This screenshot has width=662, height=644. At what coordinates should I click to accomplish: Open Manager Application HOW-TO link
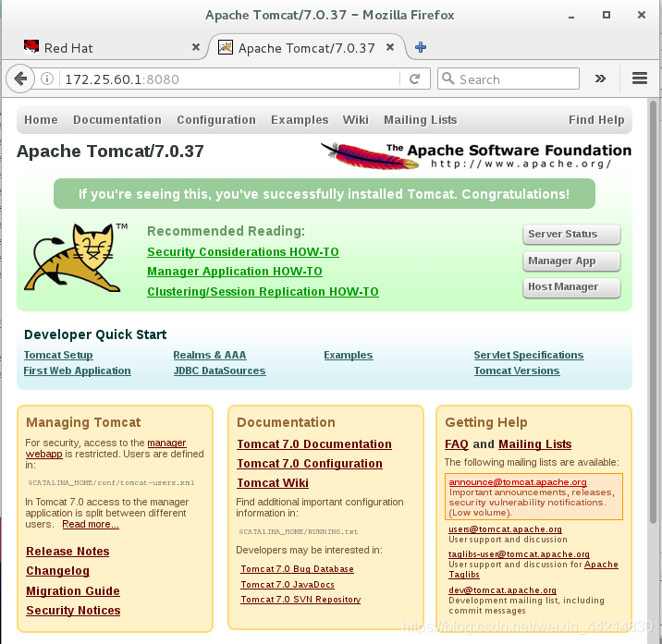(235, 272)
